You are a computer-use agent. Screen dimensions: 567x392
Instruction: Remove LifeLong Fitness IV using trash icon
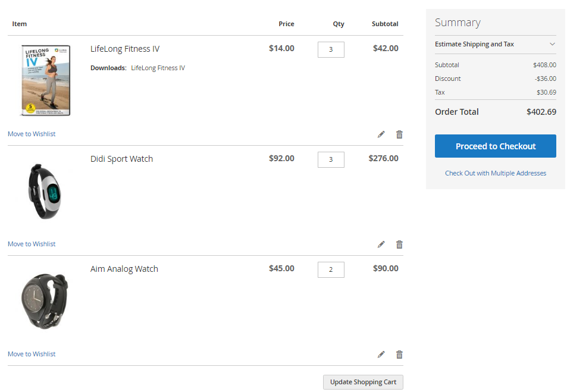(x=399, y=134)
